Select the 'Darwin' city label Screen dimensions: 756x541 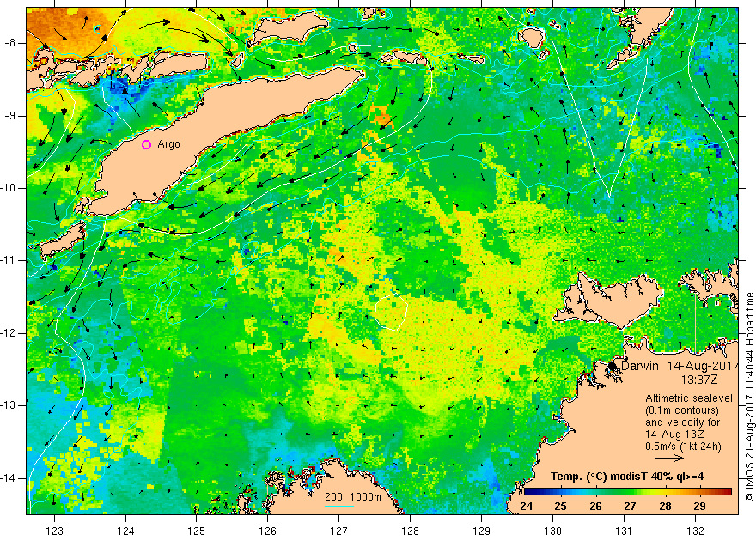coord(640,366)
